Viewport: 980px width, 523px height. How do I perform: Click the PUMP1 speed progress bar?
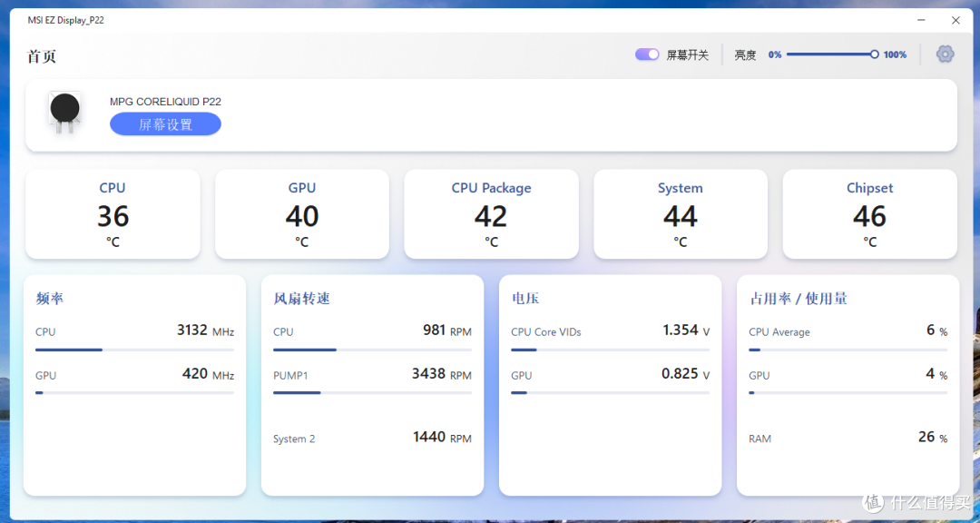point(373,393)
